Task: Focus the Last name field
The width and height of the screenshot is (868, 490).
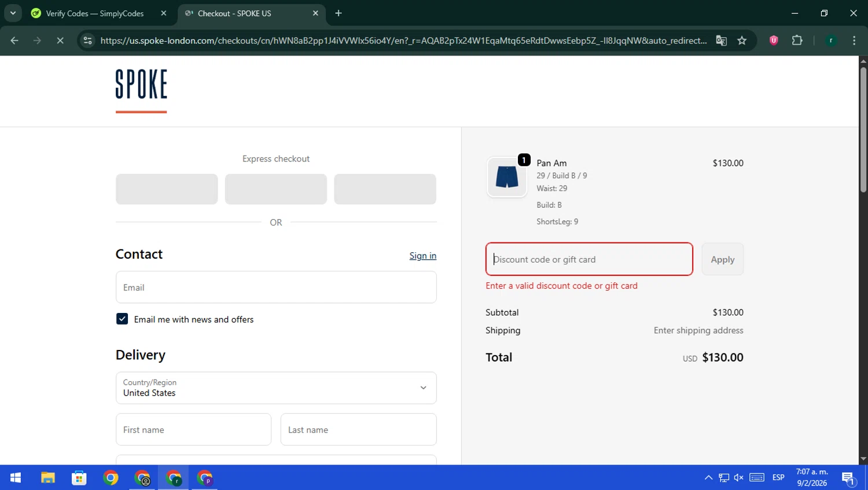Action: pos(358,430)
